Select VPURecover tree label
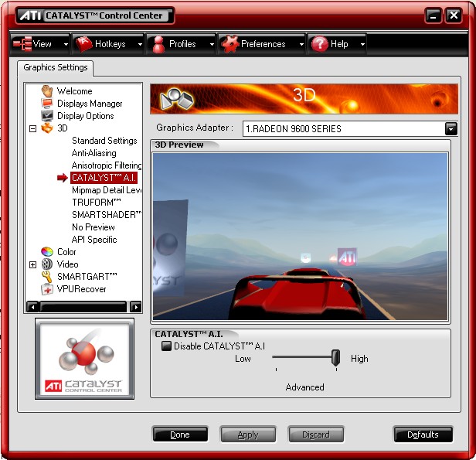476x460 pixels. coord(82,289)
